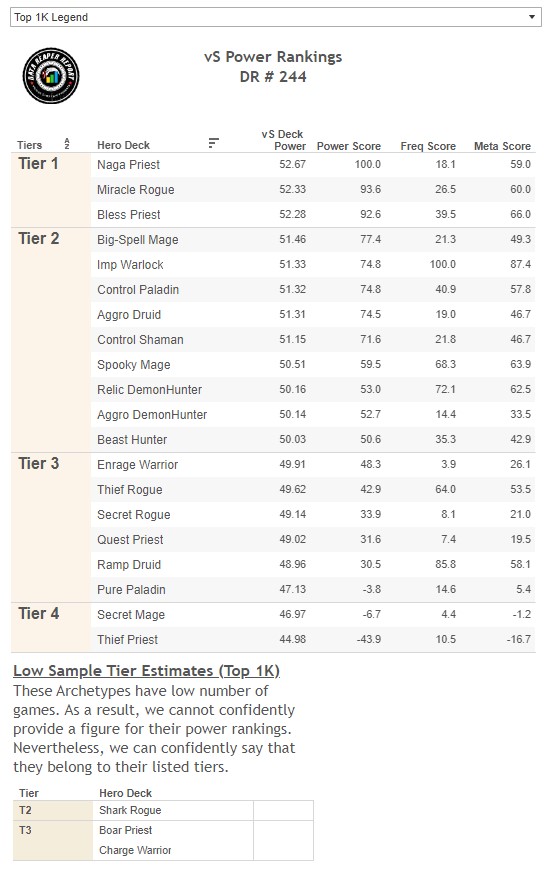Click Imp Warlock's 100.0 Freq Score cell

[x=442, y=264]
